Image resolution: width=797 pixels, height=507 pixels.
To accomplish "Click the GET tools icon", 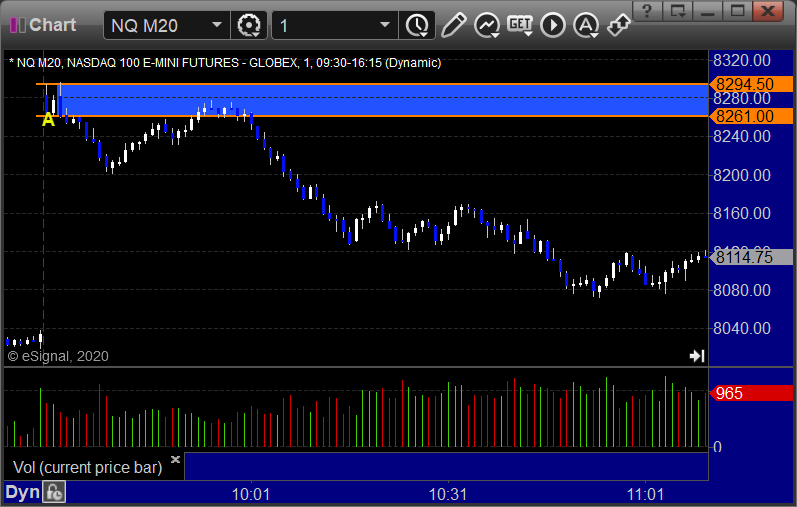I will [x=519, y=25].
